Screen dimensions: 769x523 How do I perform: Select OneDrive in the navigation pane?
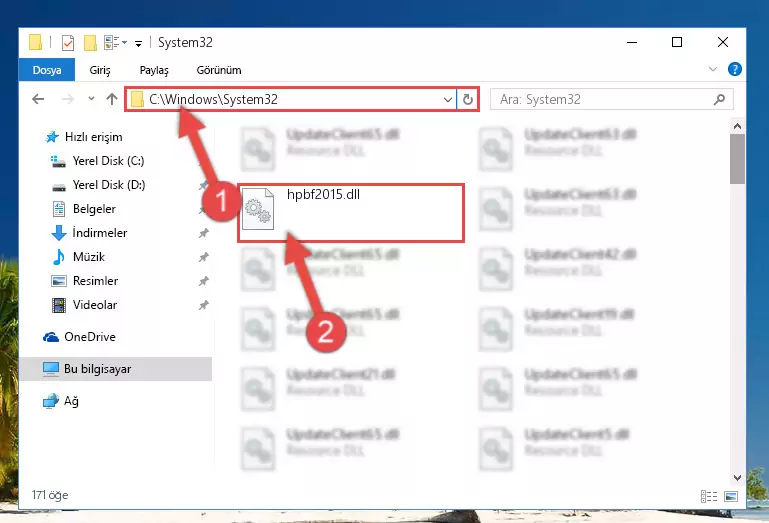tap(90, 337)
